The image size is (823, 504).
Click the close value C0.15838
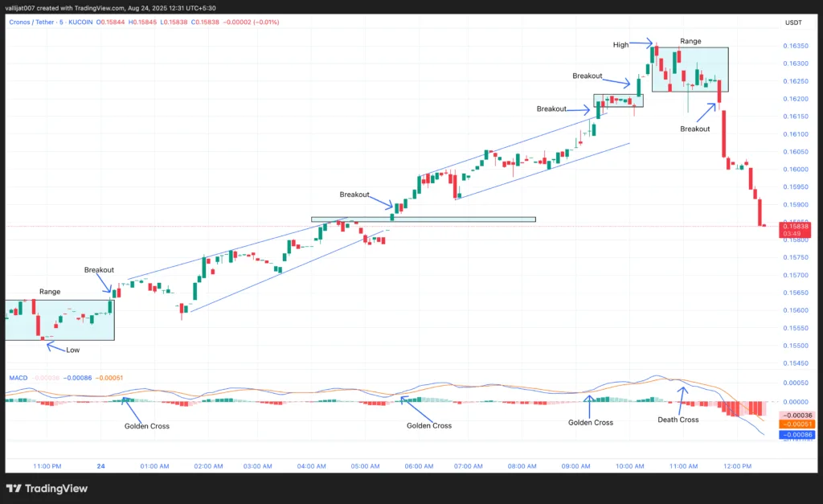pos(205,22)
